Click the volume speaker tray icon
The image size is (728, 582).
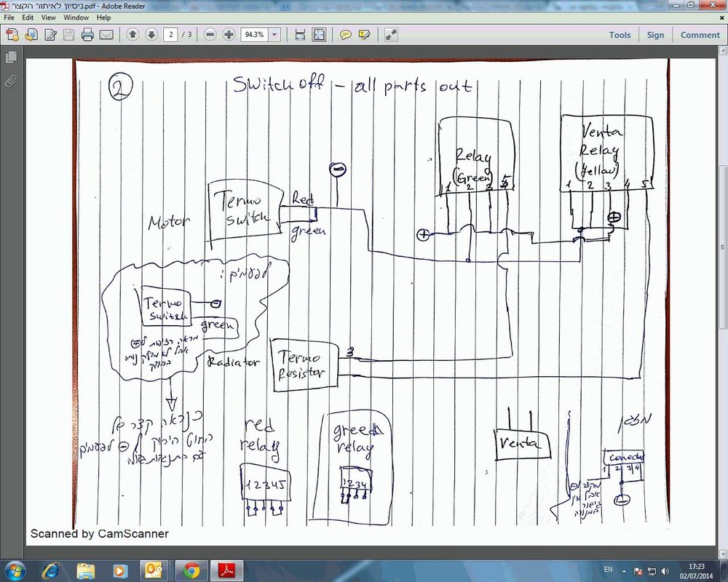coord(665,571)
